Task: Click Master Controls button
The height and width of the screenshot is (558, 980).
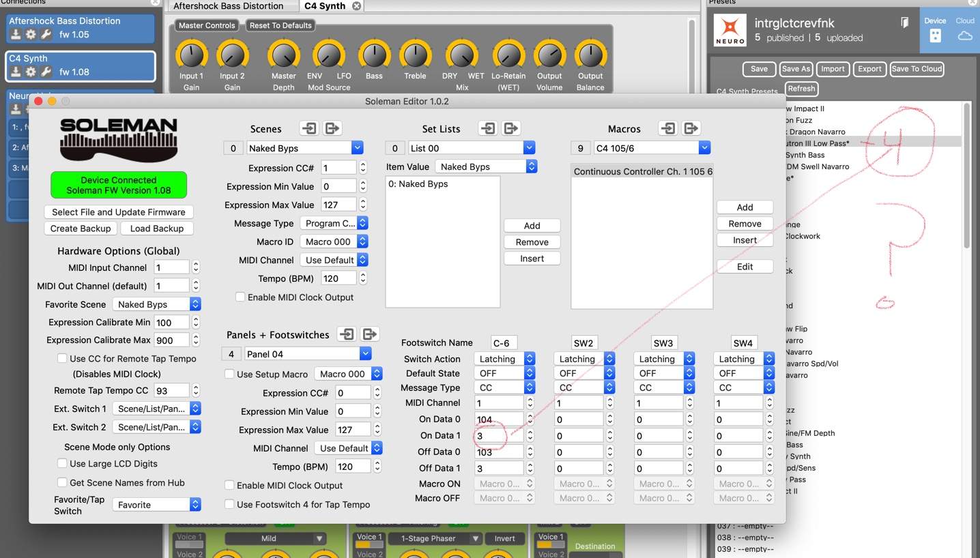Action: (207, 25)
